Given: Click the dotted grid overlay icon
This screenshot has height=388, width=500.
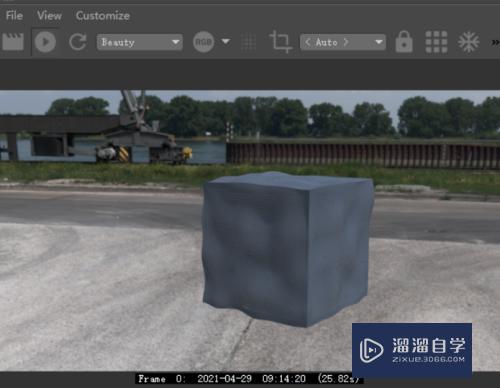Looking at the screenshot, I should point(248,43).
